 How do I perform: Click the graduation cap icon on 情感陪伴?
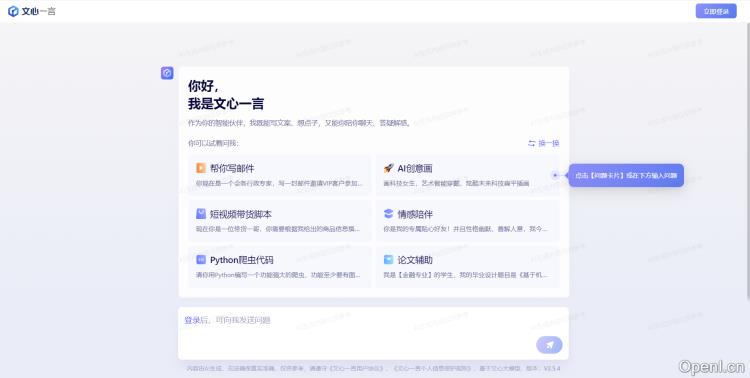click(388, 214)
